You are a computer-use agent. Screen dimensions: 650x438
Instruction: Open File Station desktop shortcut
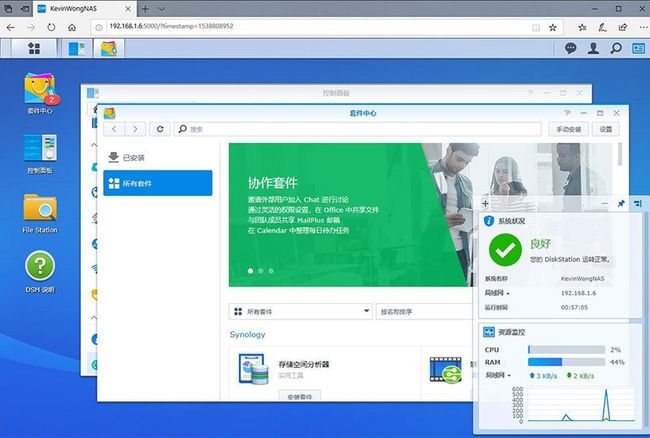(40, 213)
